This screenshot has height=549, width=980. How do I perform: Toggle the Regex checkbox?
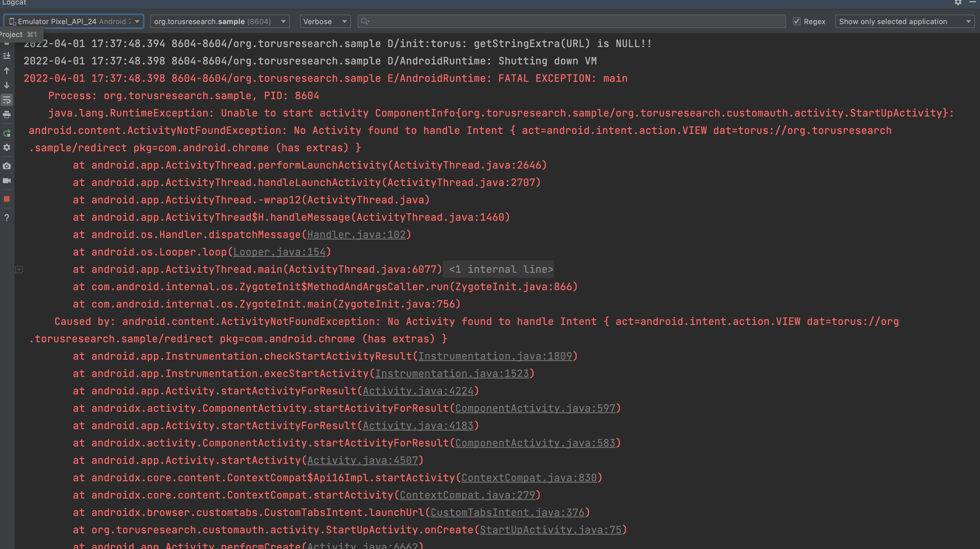click(797, 21)
